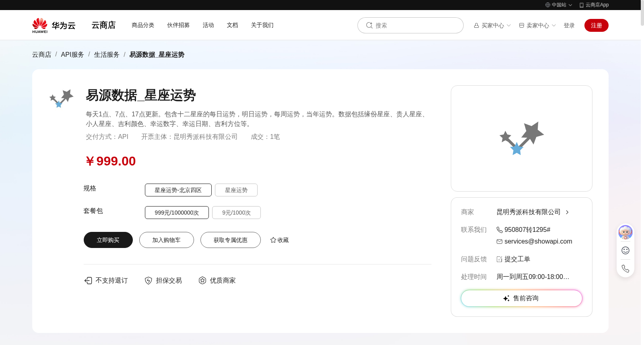644x345 pixels.
Task: Click the 获取专属优惠 button
Action: pos(231,240)
